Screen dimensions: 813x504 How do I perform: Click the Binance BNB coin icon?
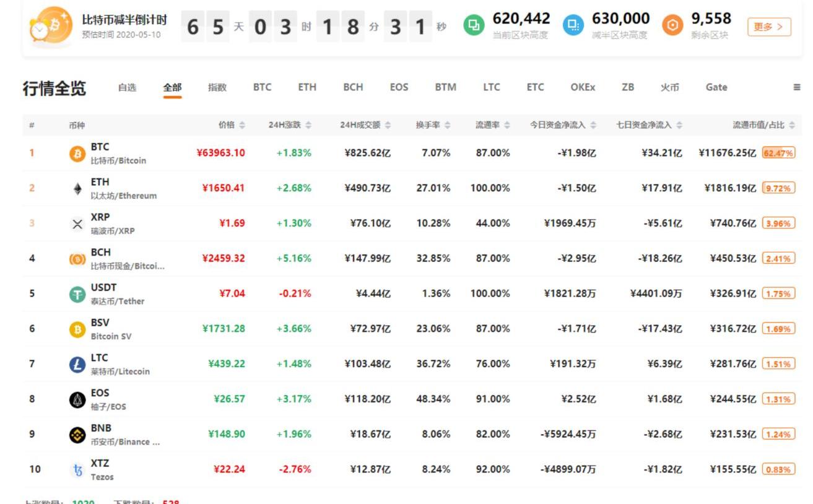click(x=77, y=435)
